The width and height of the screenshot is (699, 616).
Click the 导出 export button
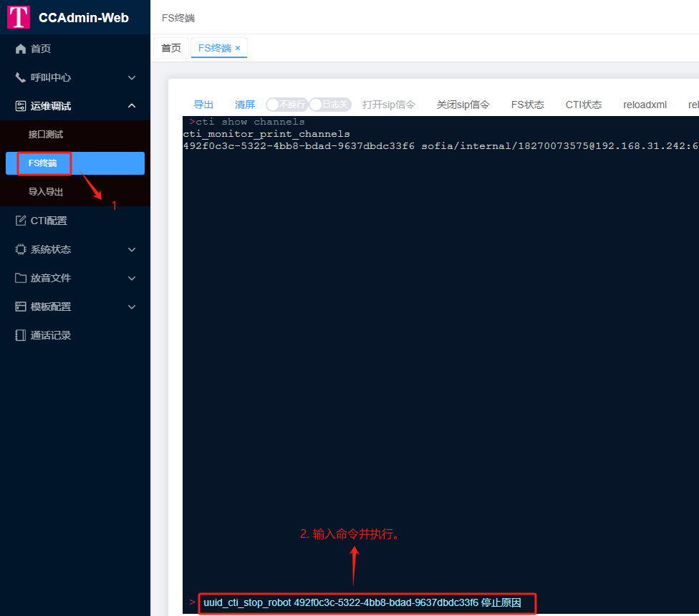pyautogui.click(x=203, y=105)
